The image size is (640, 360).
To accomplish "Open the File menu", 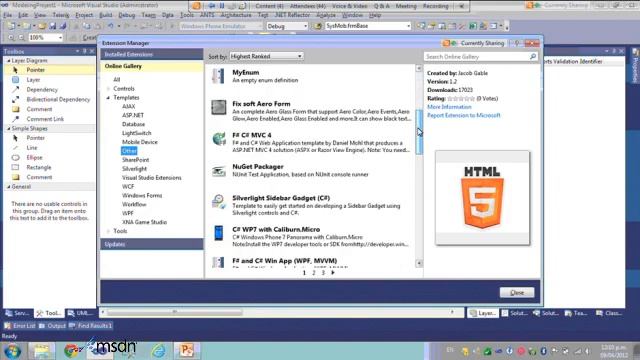I will pyautogui.click(x=8, y=15).
